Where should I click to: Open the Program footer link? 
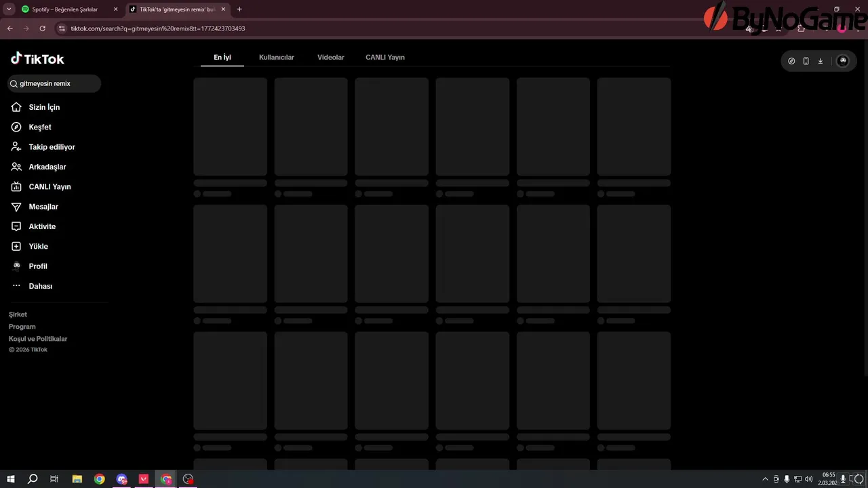(22, 327)
